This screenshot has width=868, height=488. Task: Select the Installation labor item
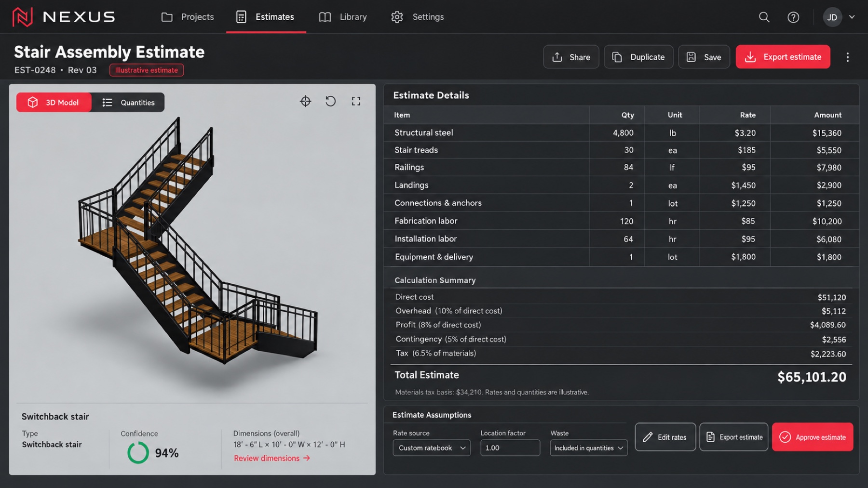point(425,239)
